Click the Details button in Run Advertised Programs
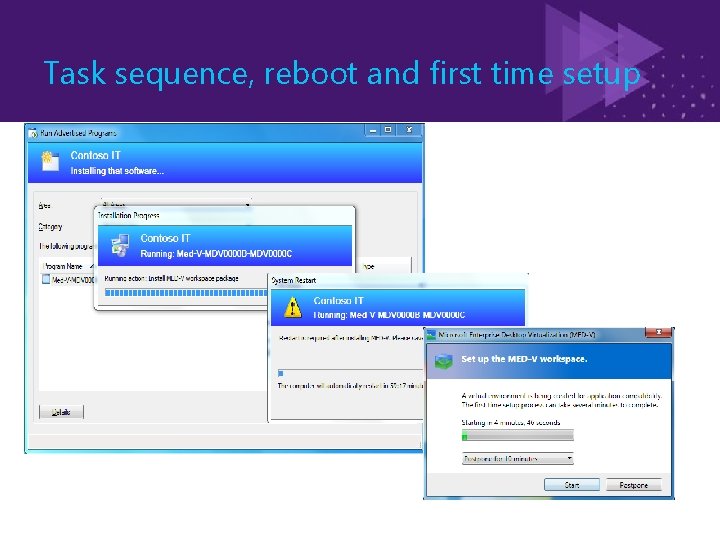 61,412
